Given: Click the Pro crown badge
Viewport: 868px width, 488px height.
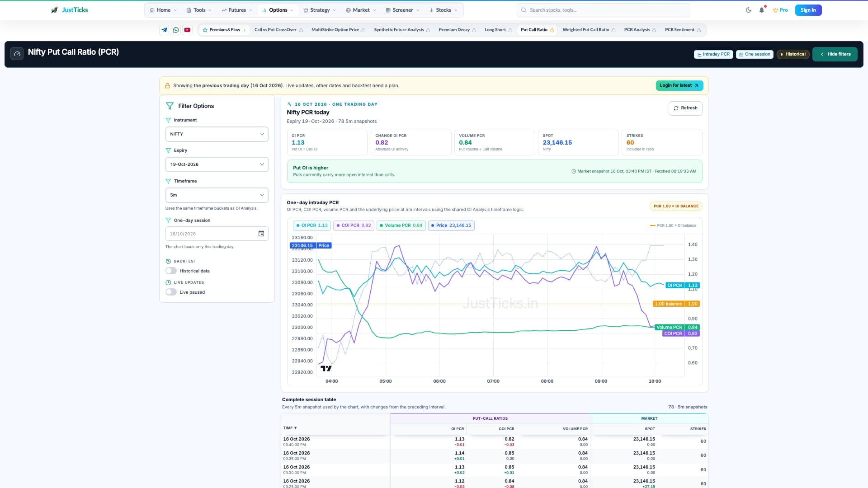Looking at the screenshot, I should pos(780,10).
